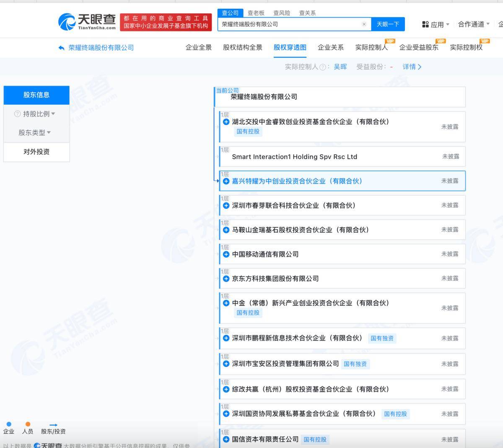Clear the company search field text

(364, 24)
